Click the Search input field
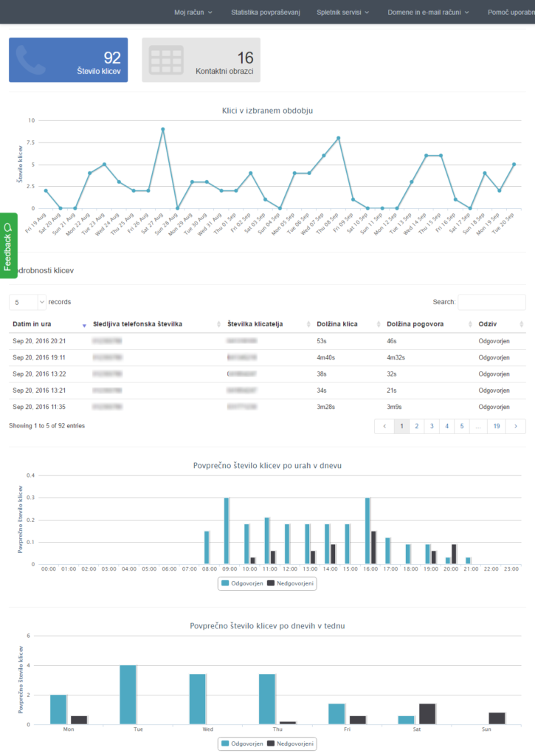 click(491, 302)
